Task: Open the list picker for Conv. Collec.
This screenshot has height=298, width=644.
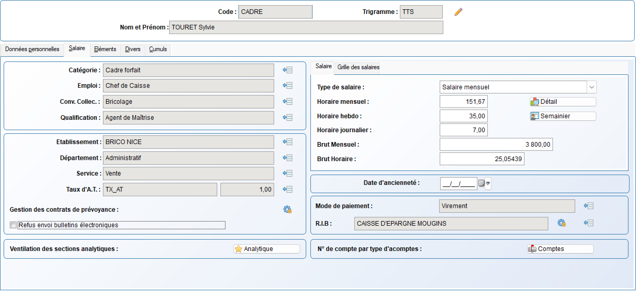Action: [288, 101]
